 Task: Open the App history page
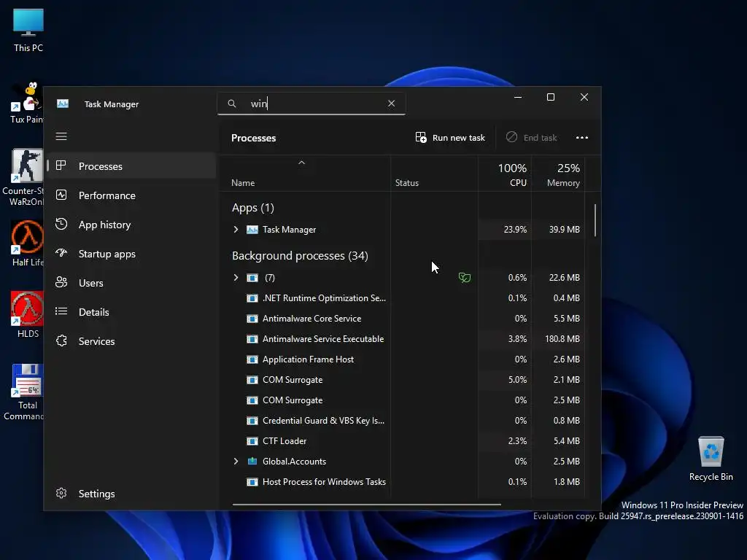tap(132, 225)
